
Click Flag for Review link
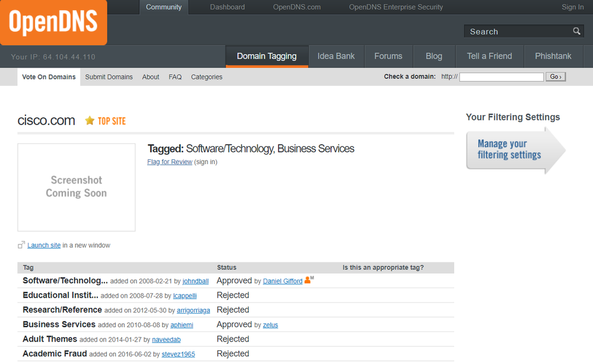170,162
